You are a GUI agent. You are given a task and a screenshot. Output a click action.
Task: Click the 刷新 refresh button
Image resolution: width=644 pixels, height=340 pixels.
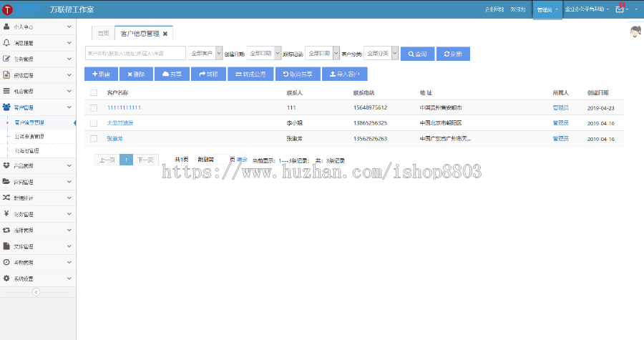(x=453, y=54)
